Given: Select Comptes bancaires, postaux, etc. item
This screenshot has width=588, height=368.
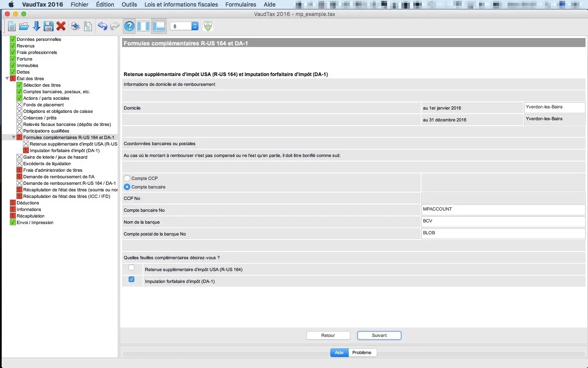Looking at the screenshot, I should tap(57, 92).
